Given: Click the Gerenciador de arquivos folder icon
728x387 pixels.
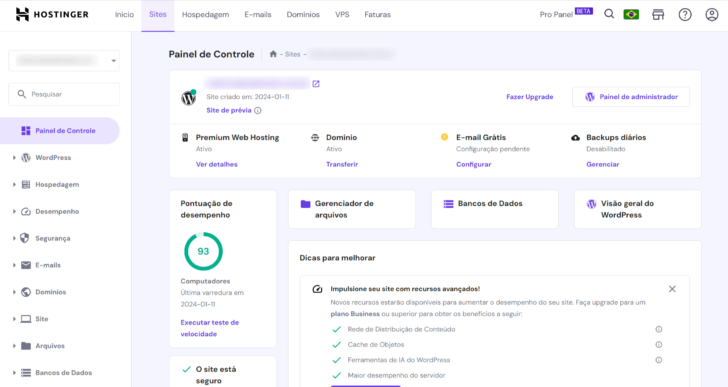Looking at the screenshot, I should click(x=305, y=204).
